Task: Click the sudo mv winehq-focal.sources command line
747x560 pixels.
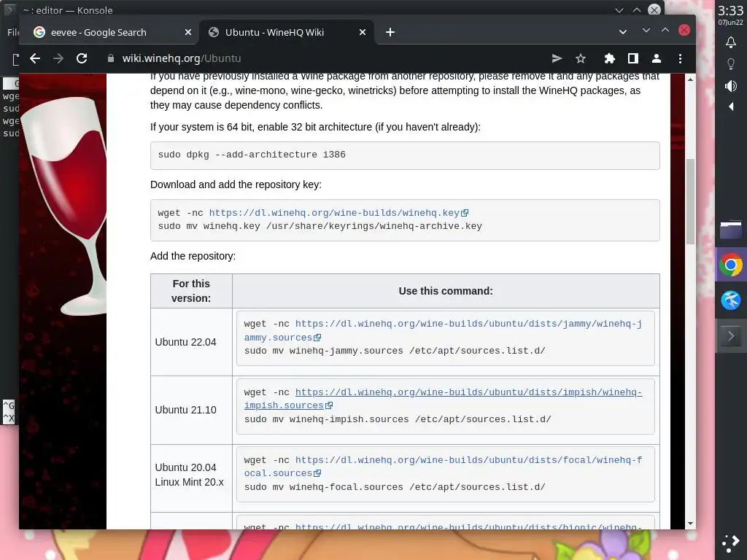Action: coord(395,487)
